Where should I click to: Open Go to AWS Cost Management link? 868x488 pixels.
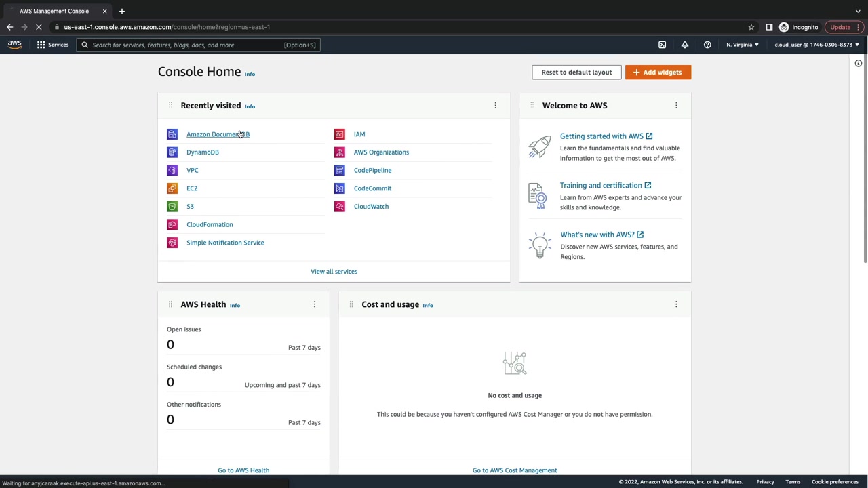pos(515,470)
